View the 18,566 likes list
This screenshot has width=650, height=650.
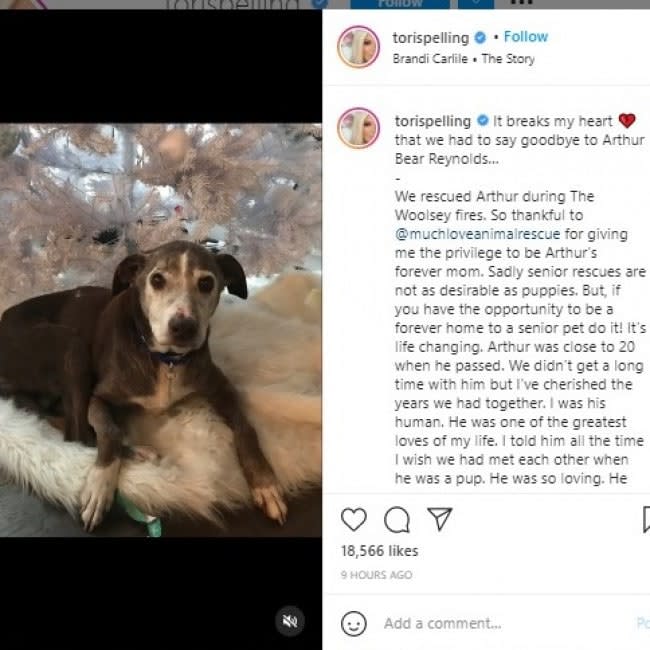click(x=379, y=551)
